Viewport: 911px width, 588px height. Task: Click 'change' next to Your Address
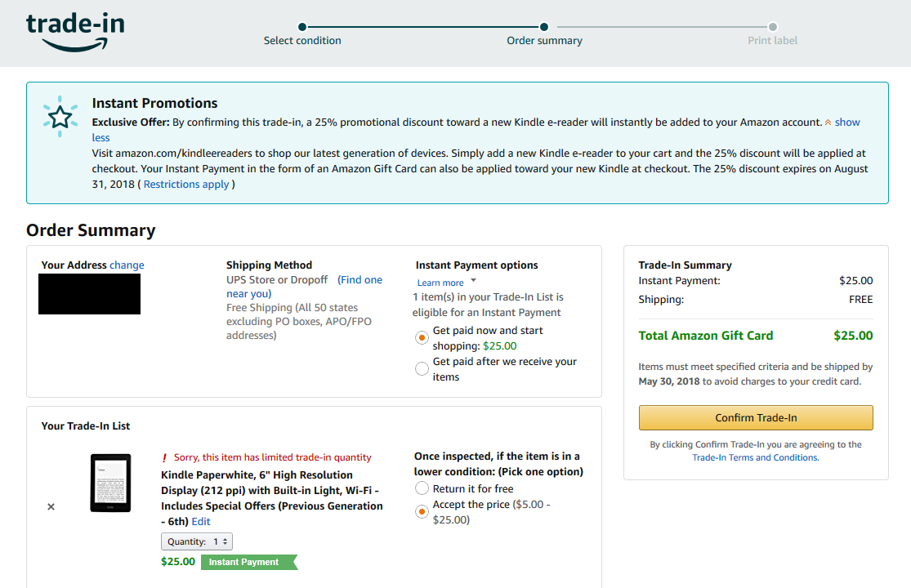tap(127, 265)
